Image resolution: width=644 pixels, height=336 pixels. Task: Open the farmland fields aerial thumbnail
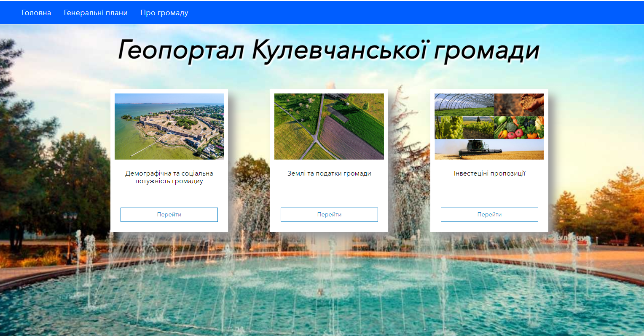329,126
